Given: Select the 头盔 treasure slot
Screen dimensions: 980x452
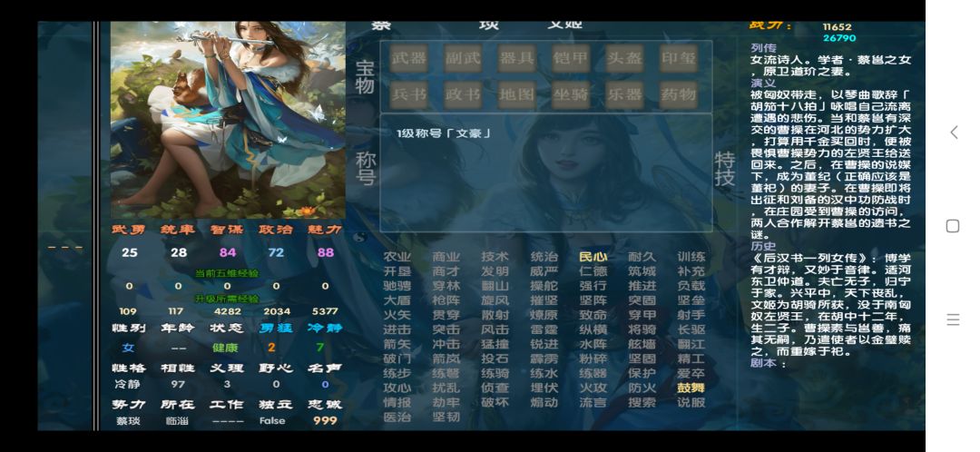Looking at the screenshot, I should pos(624,58).
